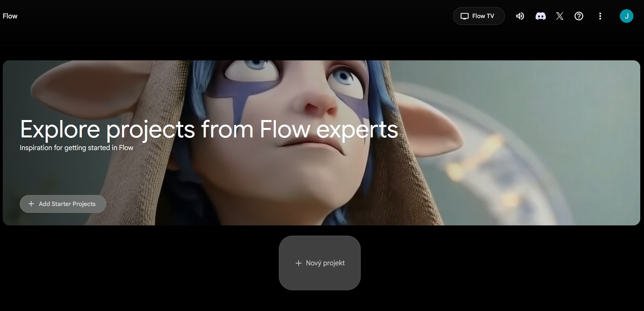Click the monitor icon inside Flow TV
Image resolution: width=644 pixels, height=311 pixels.
point(464,16)
